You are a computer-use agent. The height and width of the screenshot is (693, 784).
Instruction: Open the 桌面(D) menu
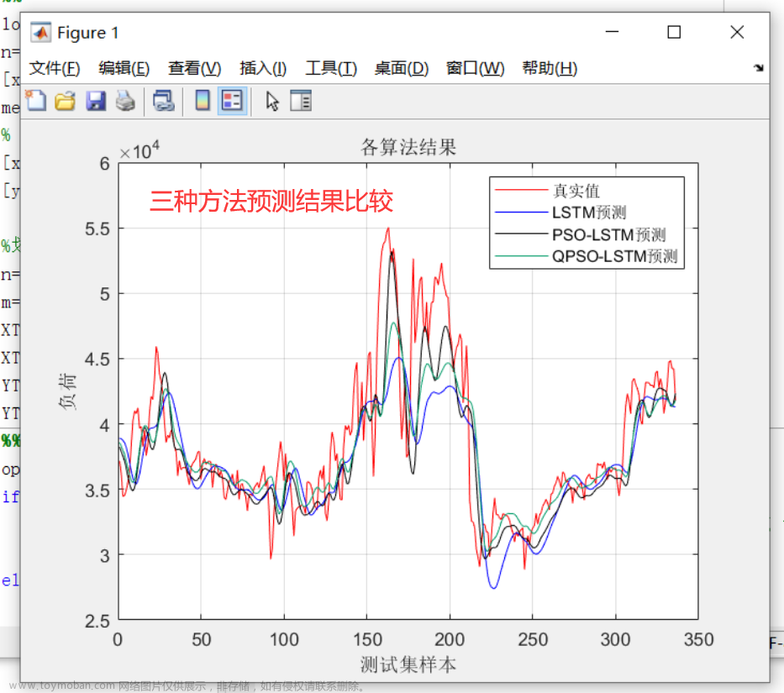402,68
